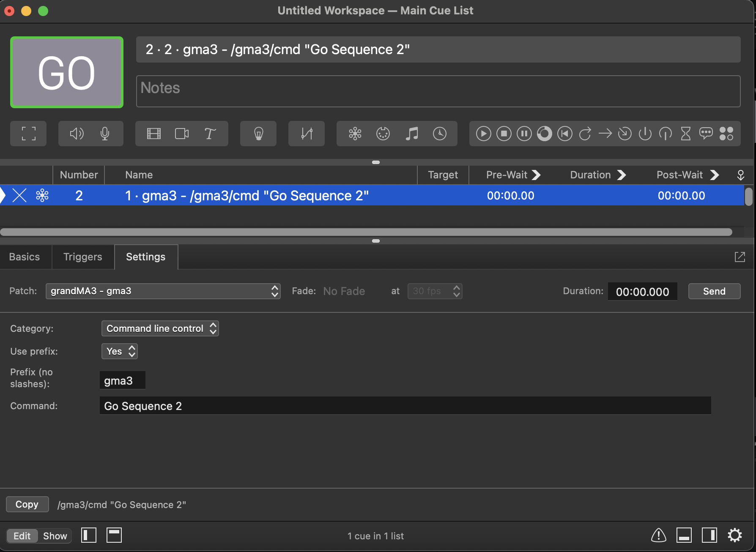This screenshot has width=756, height=552.
Task: Open the Triggers tab
Action: point(83,257)
